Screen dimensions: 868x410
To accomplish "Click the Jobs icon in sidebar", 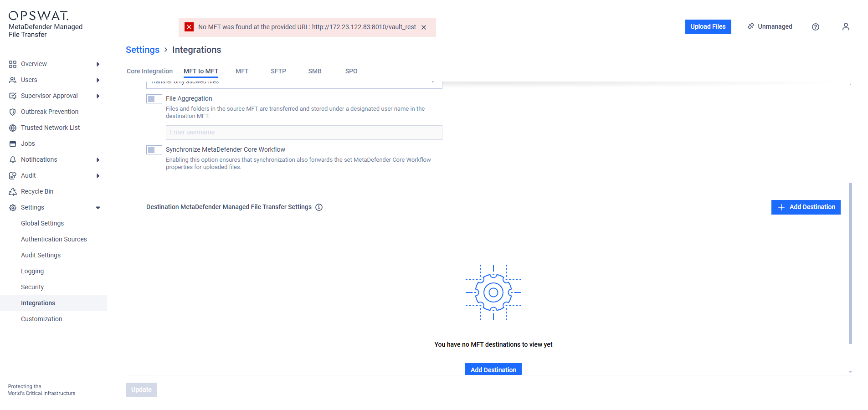I will pos(13,144).
